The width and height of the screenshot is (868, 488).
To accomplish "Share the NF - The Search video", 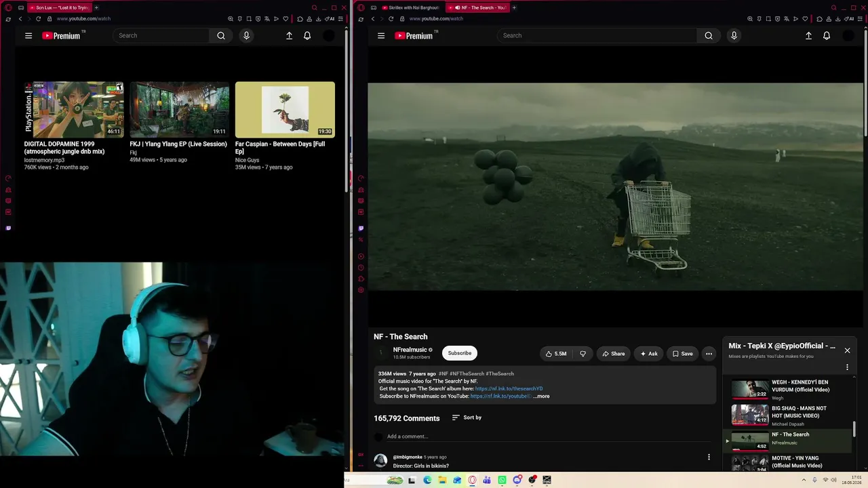I will tap(613, 353).
